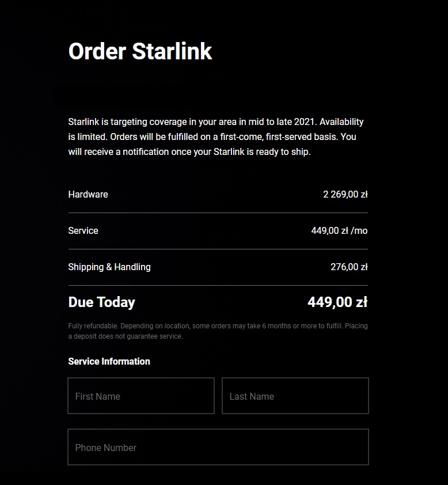Image resolution: width=448 pixels, height=485 pixels.
Task: Click the Due Today label
Action: (x=101, y=302)
